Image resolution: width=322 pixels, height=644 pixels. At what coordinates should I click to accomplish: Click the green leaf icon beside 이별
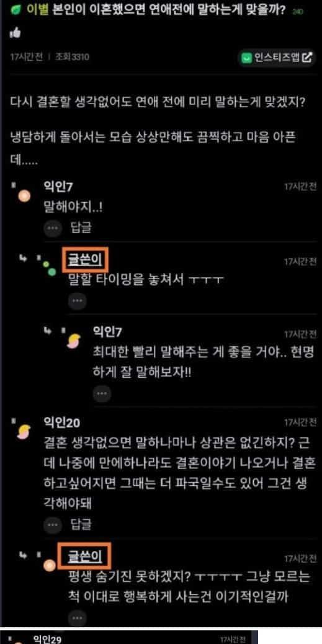[x=16, y=10]
